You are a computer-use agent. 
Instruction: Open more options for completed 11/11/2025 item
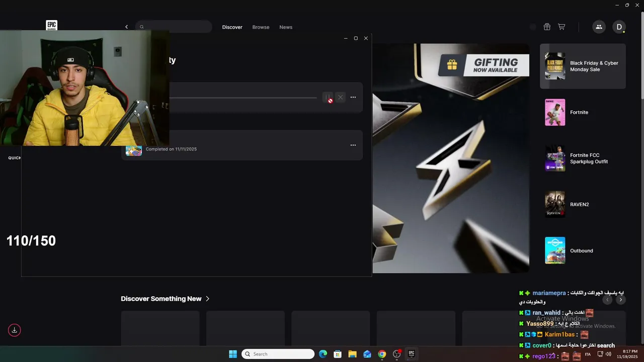[x=353, y=145]
